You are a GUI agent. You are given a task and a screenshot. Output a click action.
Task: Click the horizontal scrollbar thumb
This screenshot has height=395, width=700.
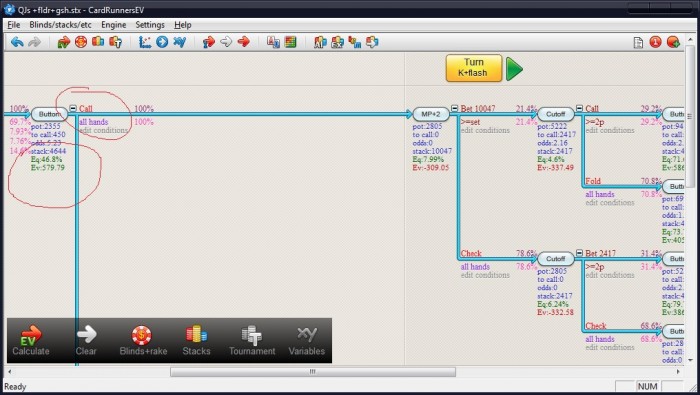click(313, 372)
